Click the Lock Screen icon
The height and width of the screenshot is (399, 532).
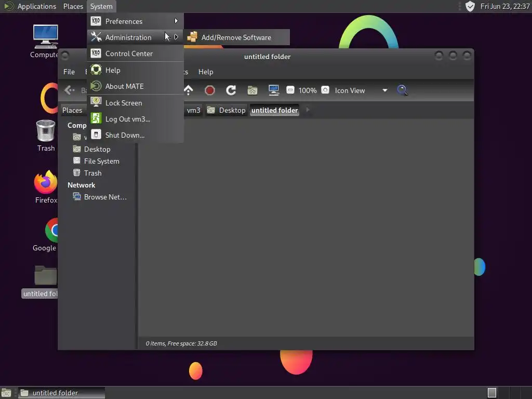pos(96,102)
